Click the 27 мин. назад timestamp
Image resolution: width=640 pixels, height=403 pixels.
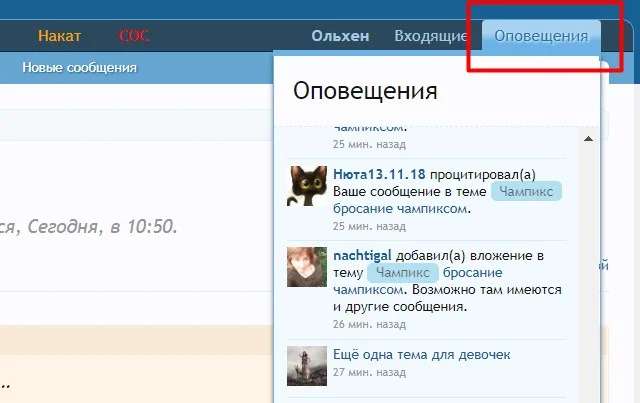click(x=369, y=372)
